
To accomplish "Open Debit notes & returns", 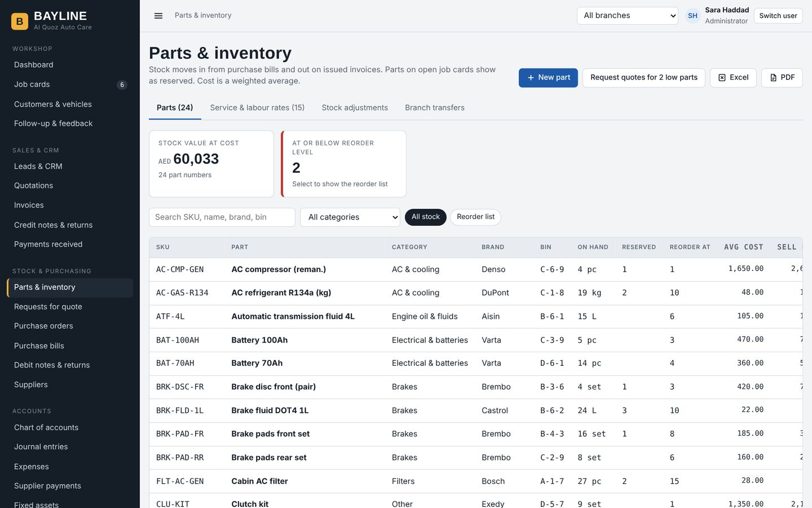I will click(x=70, y=365).
